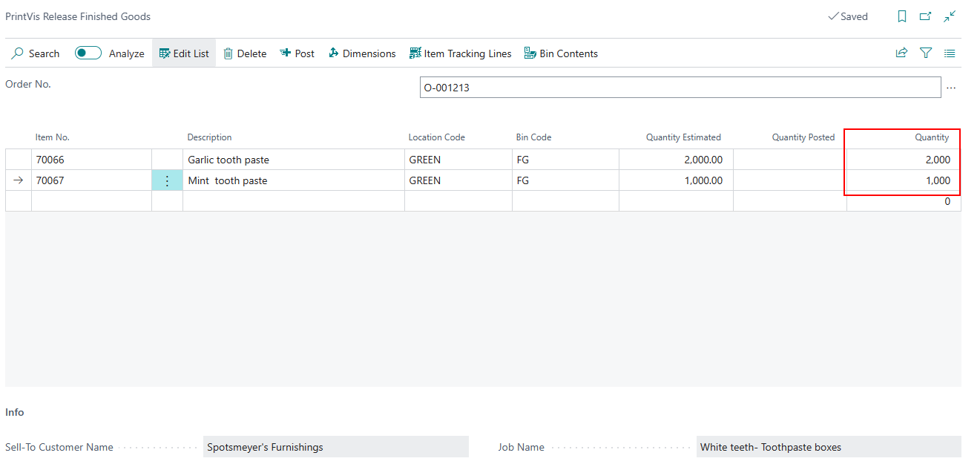Image resolution: width=980 pixels, height=467 pixels.
Task: Open page in new window icon
Action: point(926,16)
